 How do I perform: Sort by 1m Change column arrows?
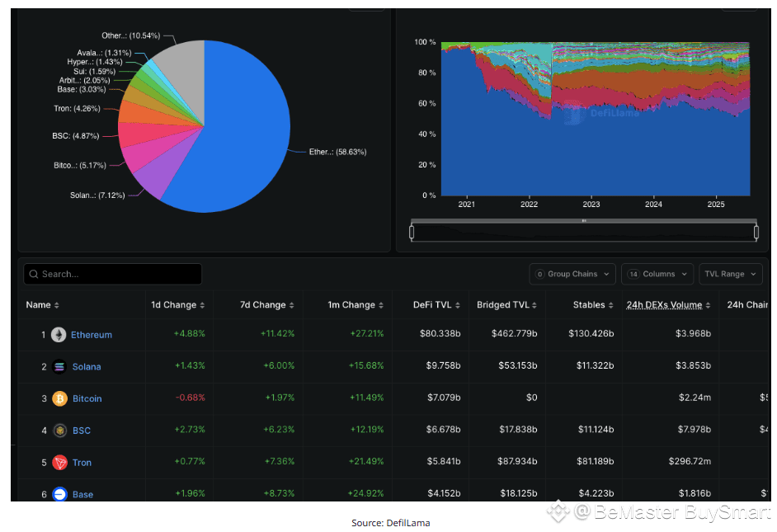click(x=380, y=305)
